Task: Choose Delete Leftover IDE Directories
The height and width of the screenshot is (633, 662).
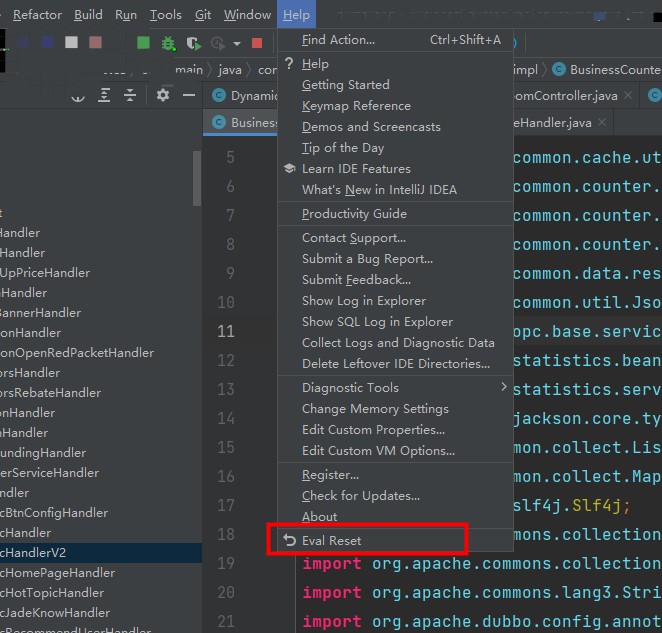Action: (395, 364)
